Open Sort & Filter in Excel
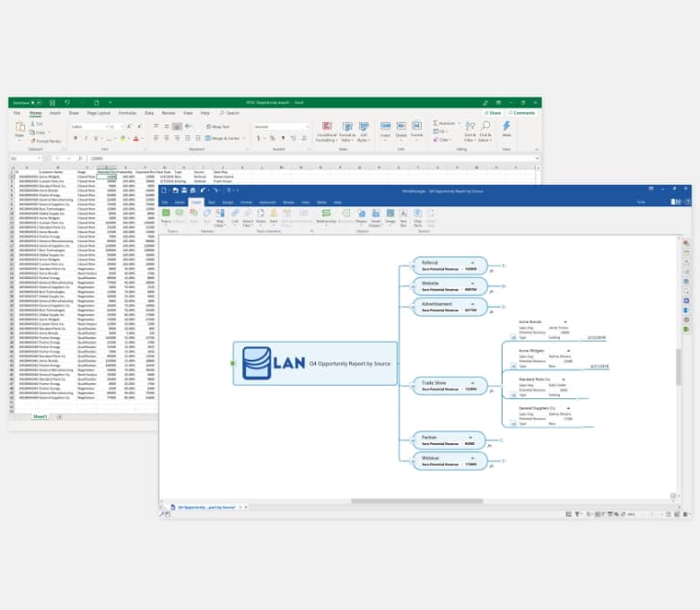700x610 pixels. point(470,132)
